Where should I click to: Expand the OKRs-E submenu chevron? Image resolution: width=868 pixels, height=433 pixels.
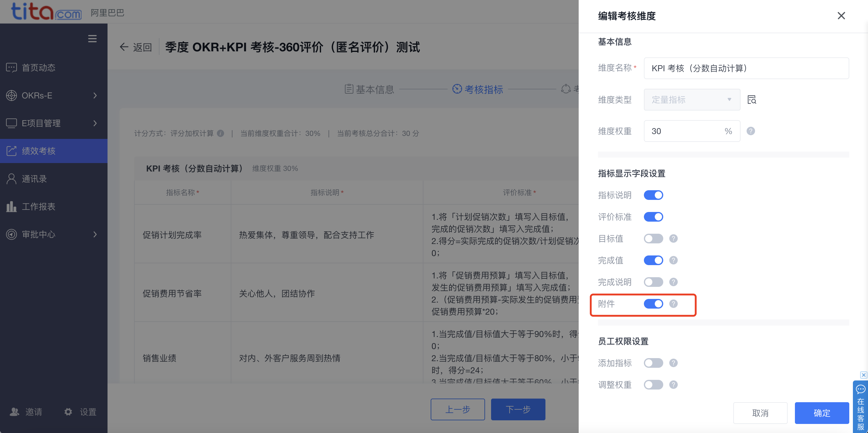click(95, 96)
